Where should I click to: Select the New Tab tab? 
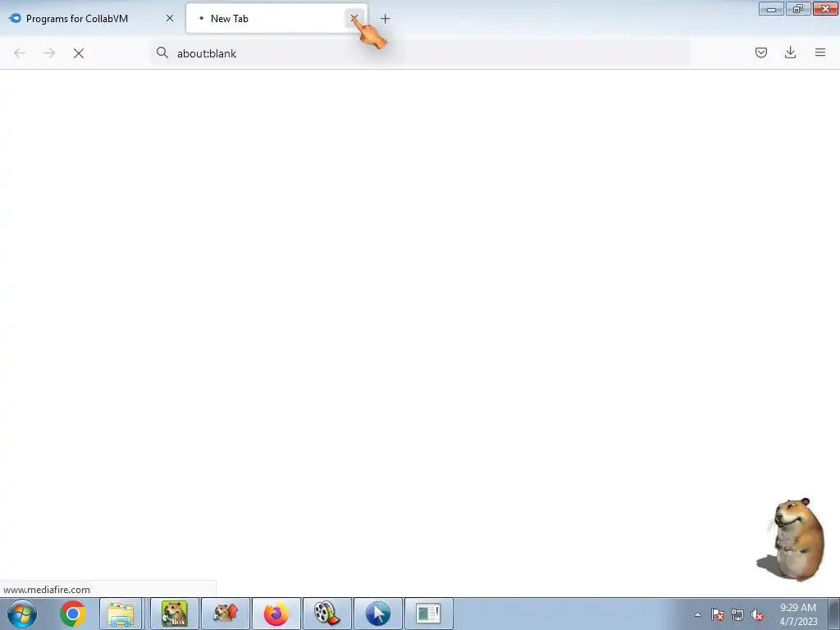point(277,18)
